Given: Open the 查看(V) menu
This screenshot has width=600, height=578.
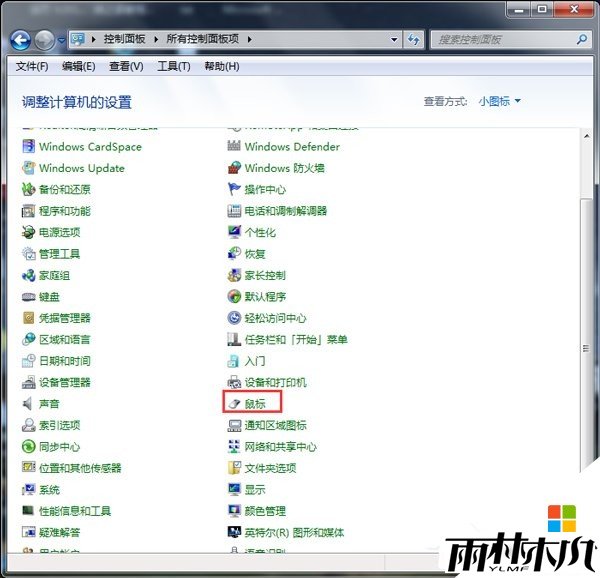Looking at the screenshot, I should point(126,66).
